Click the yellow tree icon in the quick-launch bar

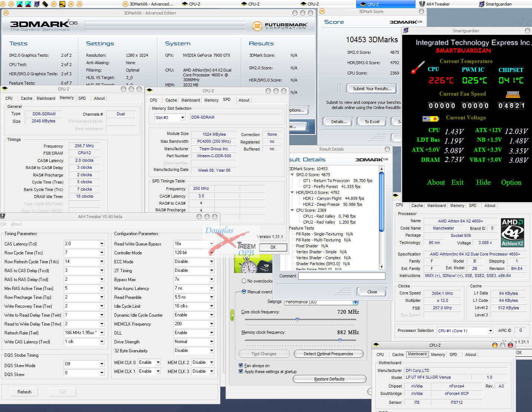tap(62, 4)
